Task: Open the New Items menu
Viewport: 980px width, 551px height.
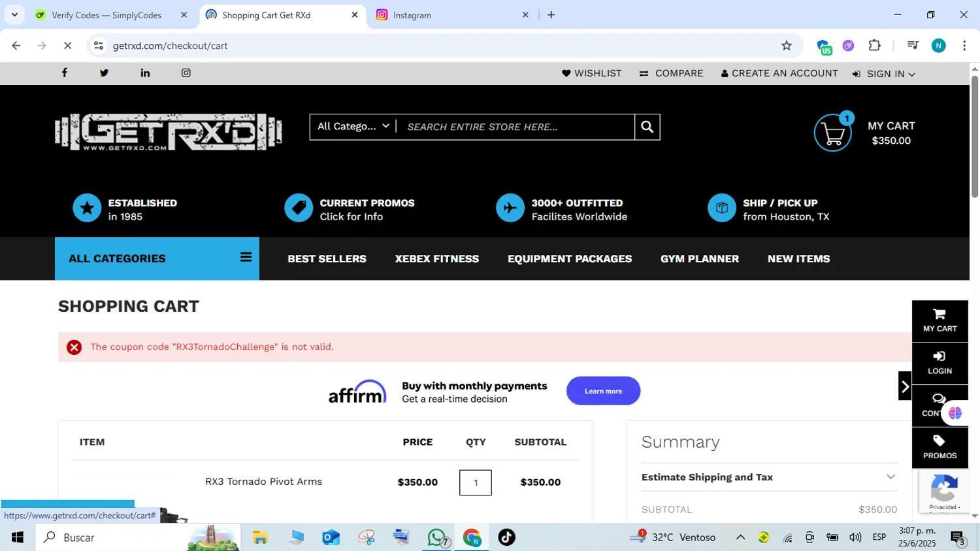Action: point(798,259)
